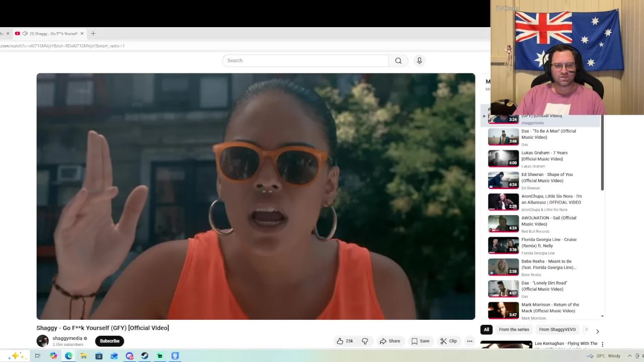
Task: Open File Explorer on taskbar
Action: pos(84,356)
